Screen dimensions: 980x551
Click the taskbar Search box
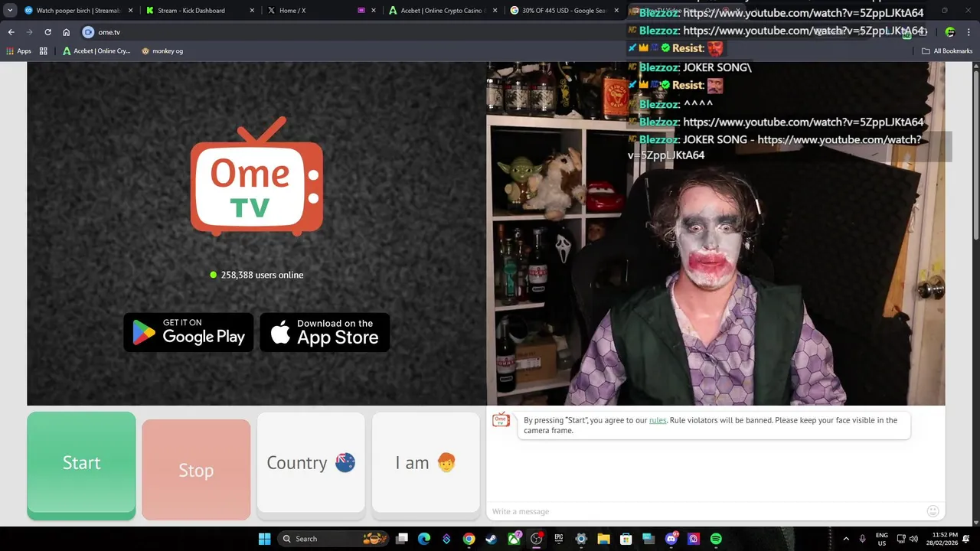pyautogui.click(x=333, y=539)
